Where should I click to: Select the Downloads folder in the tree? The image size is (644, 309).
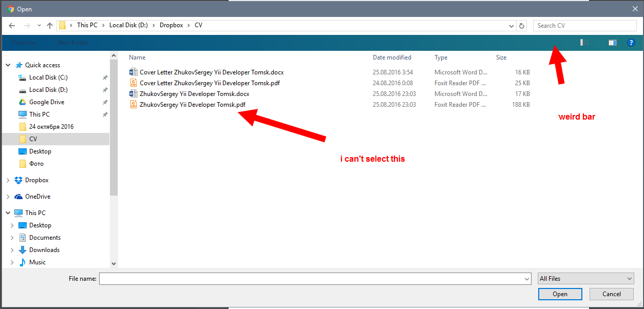[x=44, y=250]
